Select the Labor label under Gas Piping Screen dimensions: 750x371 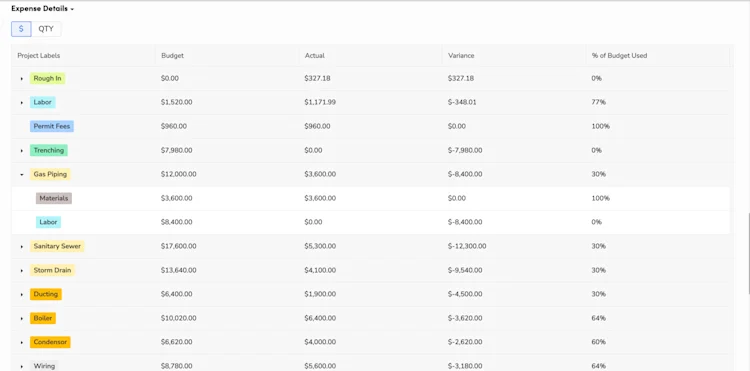tap(48, 222)
